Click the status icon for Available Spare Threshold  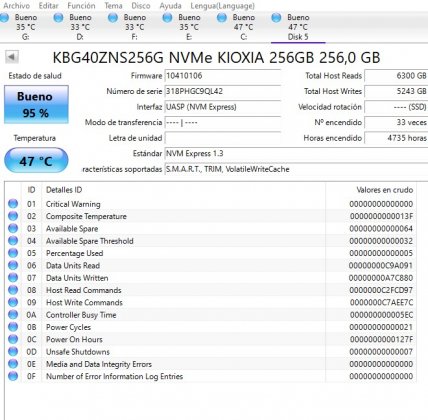pyautogui.click(x=13, y=241)
